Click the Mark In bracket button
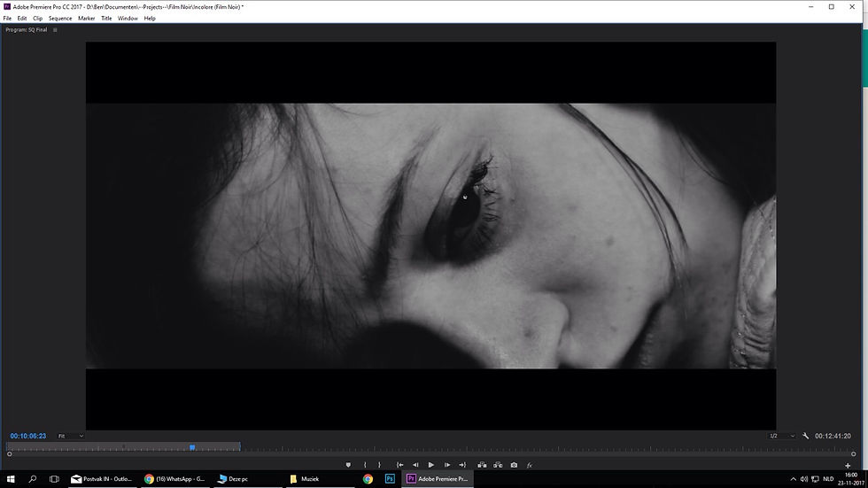 point(365,465)
